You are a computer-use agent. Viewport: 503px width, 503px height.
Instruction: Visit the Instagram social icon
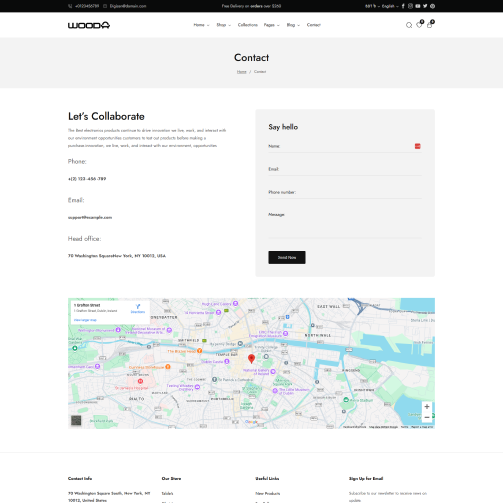click(x=410, y=6)
